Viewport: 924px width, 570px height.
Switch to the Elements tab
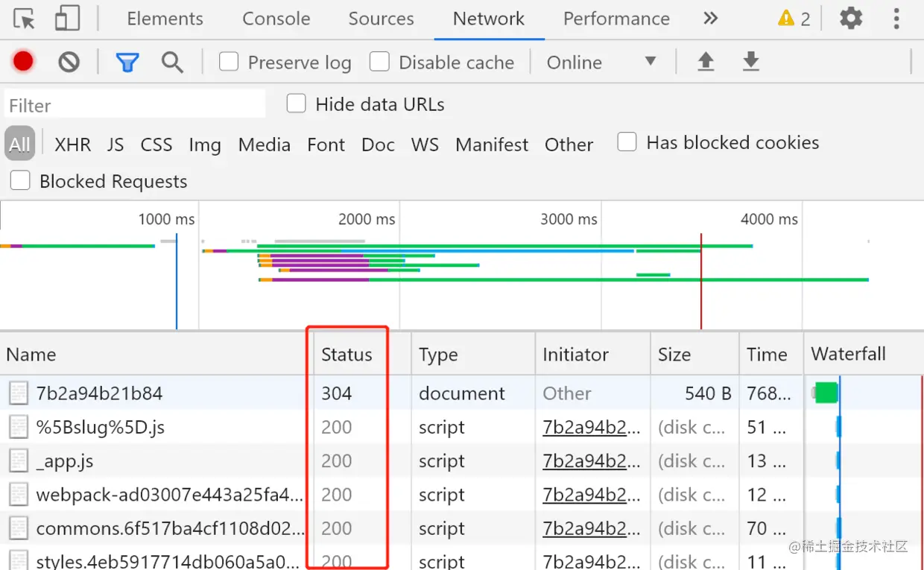coord(165,19)
